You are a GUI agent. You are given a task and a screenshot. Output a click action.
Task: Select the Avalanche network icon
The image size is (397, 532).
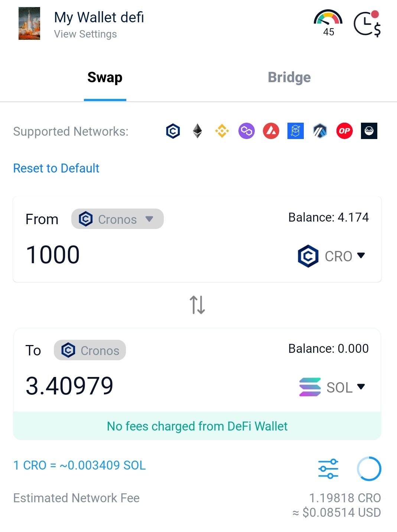[x=271, y=131]
